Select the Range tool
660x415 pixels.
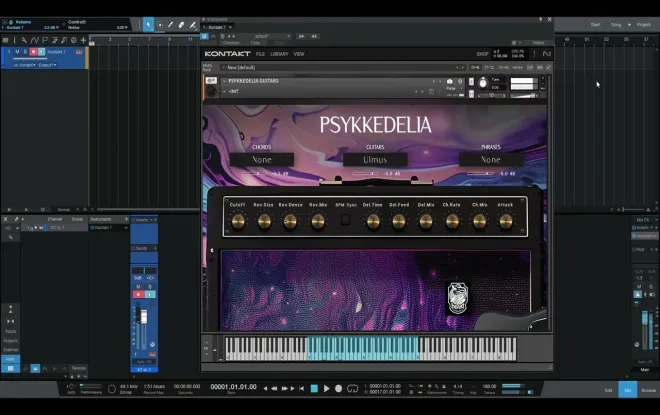[160, 25]
